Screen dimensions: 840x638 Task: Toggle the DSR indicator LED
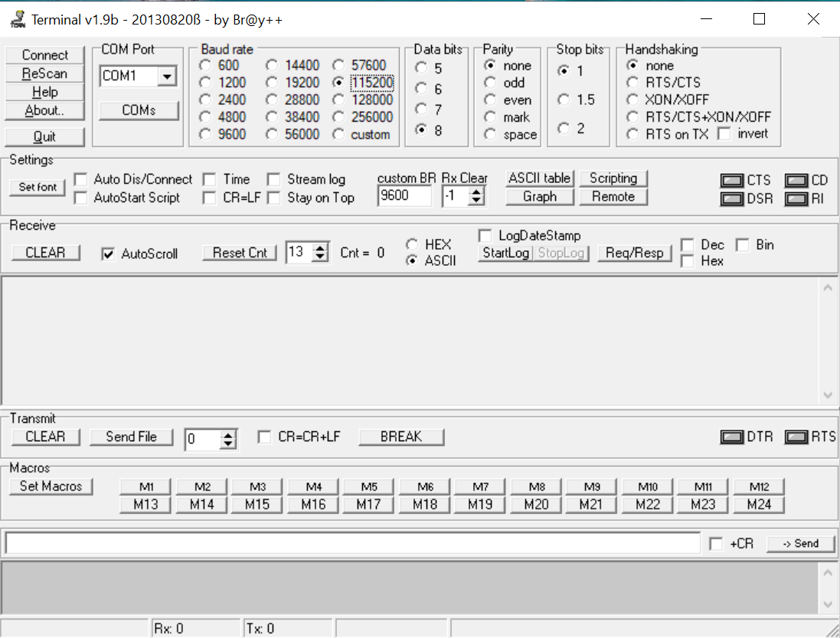click(x=731, y=199)
